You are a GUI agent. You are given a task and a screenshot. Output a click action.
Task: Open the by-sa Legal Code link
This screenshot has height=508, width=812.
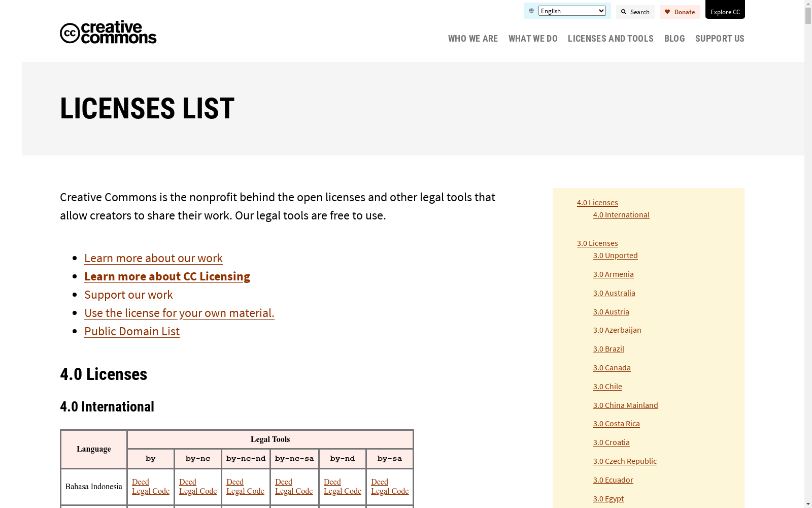(390, 491)
